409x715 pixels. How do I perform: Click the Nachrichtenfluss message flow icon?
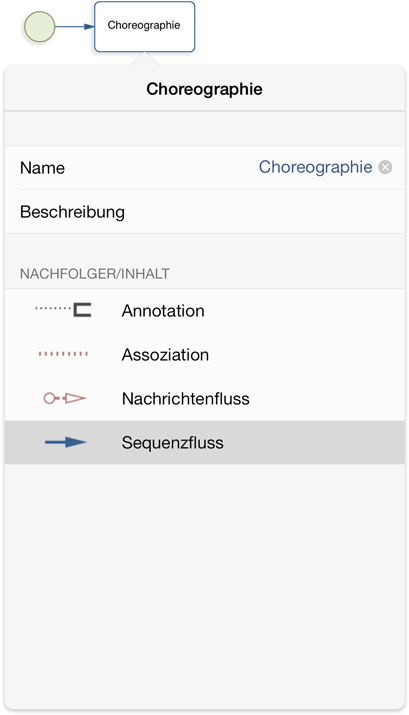65,398
